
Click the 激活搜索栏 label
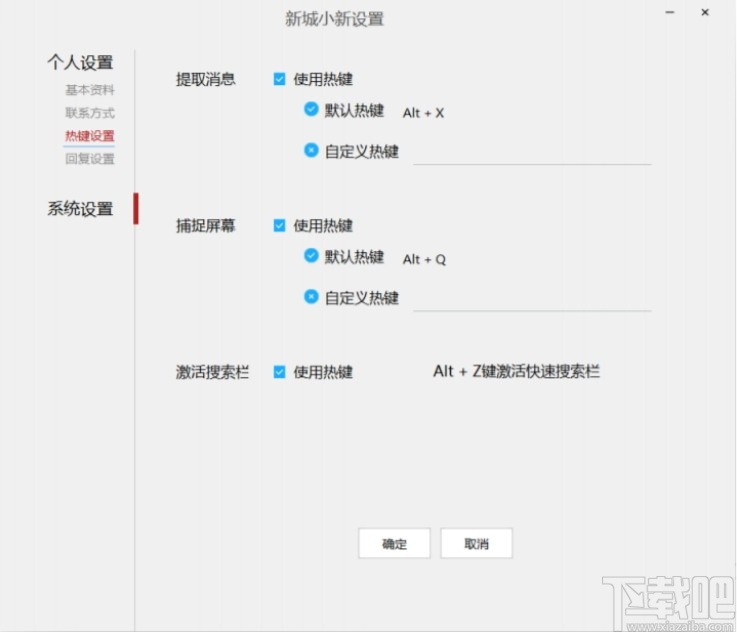(212, 372)
